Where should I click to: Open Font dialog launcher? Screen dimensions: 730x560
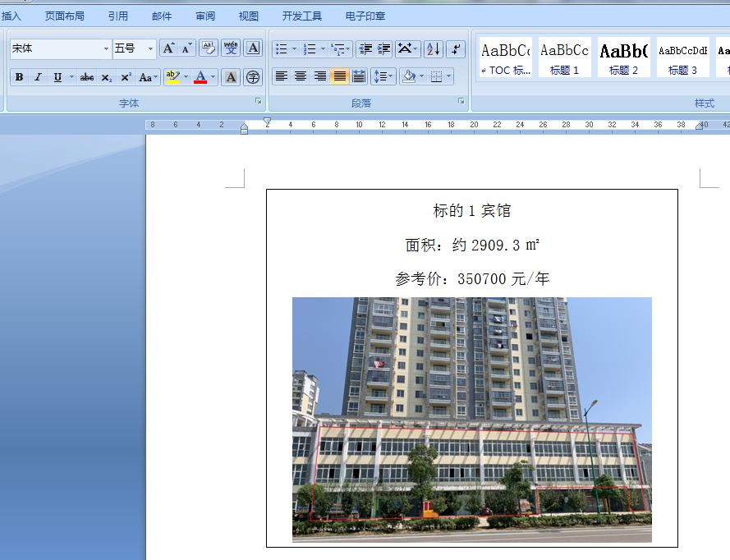[x=259, y=101]
